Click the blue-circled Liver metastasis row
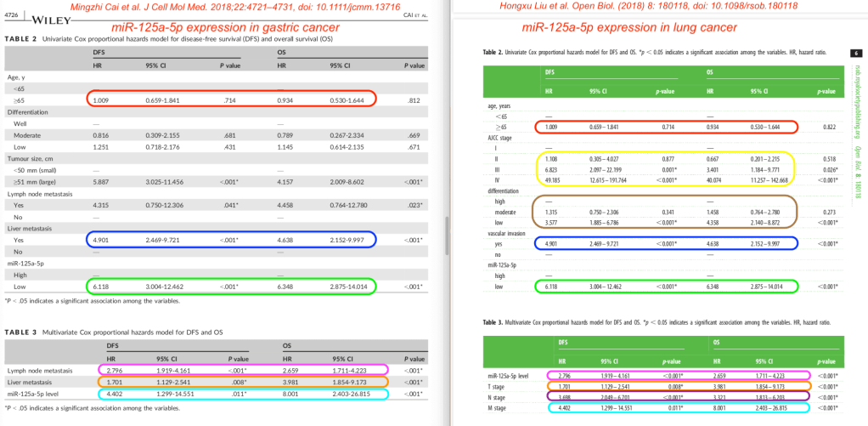This screenshot has width=868, height=426. (234, 241)
